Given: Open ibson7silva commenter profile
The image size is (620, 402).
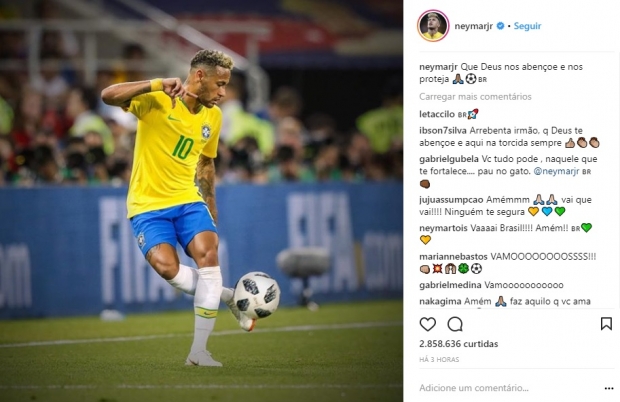Looking at the screenshot, I should pyautogui.click(x=443, y=130).
